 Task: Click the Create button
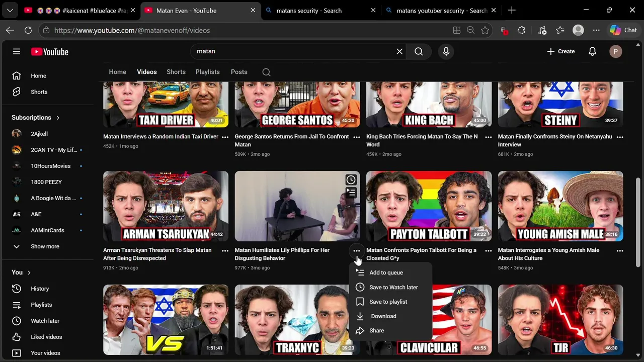(560, 51)
